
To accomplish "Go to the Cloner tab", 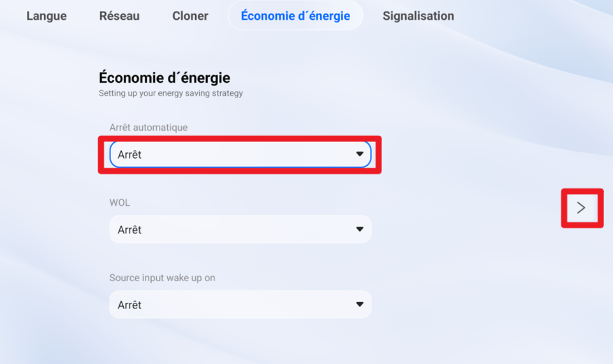I will pyautogui.click(x=190, y=16).
